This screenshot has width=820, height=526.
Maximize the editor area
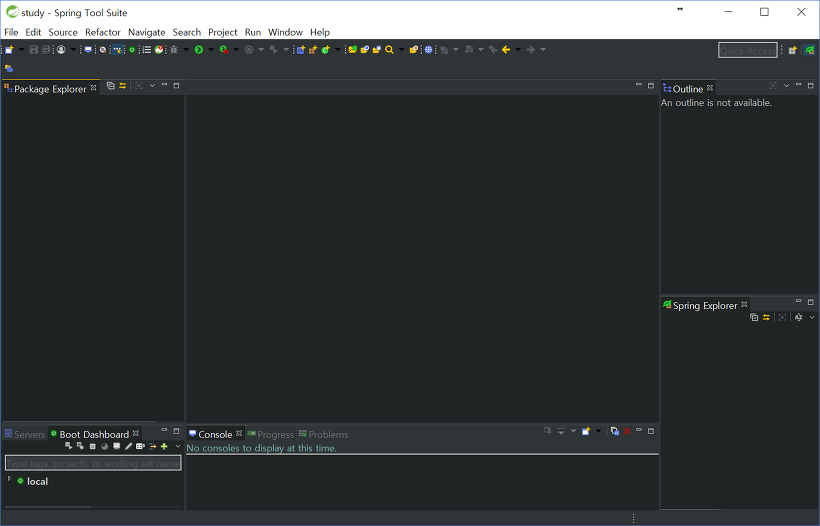pyautogui.click(x=651, y=86)
